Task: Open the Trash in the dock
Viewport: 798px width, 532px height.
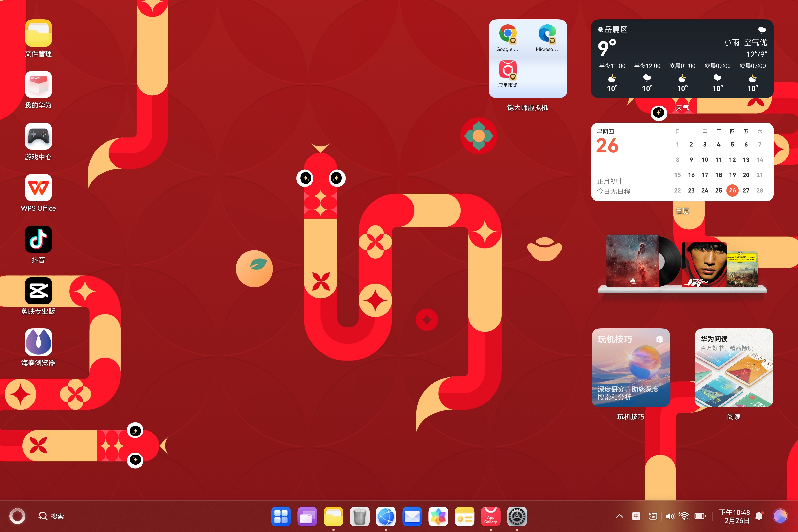Action: pos(360,516)
